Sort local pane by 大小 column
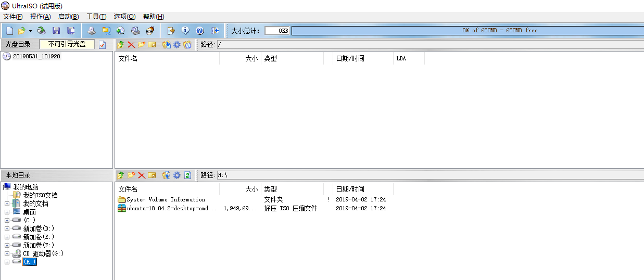The height and width of the screenshot is (280, 644). coord(240,189)
